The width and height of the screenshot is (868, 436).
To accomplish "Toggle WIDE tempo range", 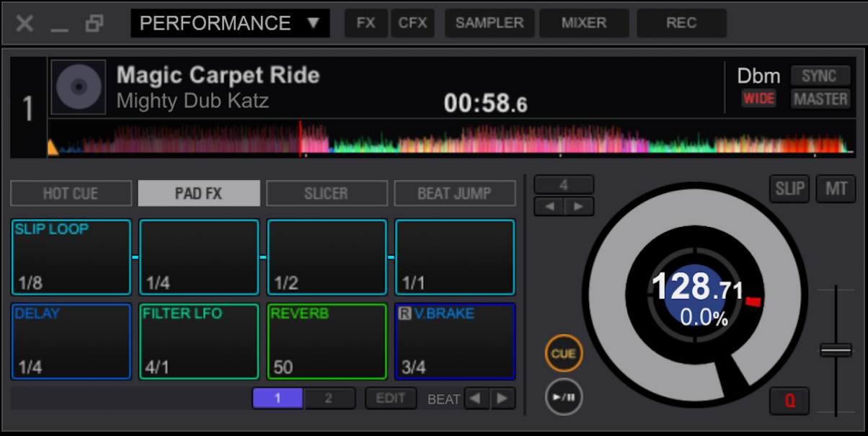I will [759, 99].
